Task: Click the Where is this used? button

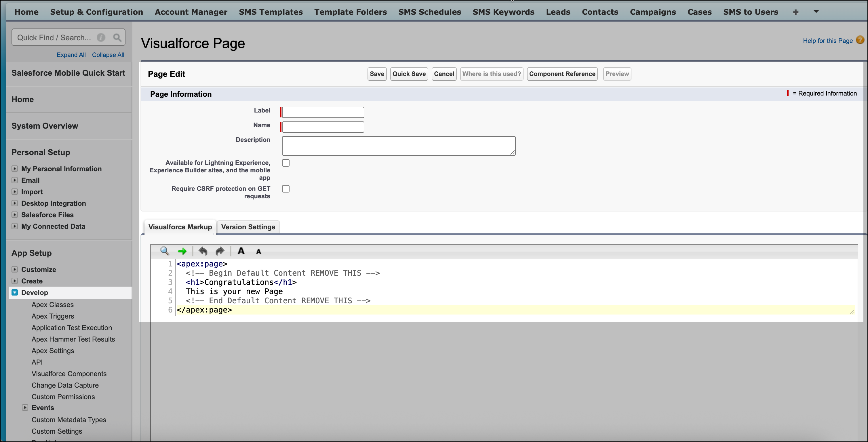Action: [x=492, y=74]
